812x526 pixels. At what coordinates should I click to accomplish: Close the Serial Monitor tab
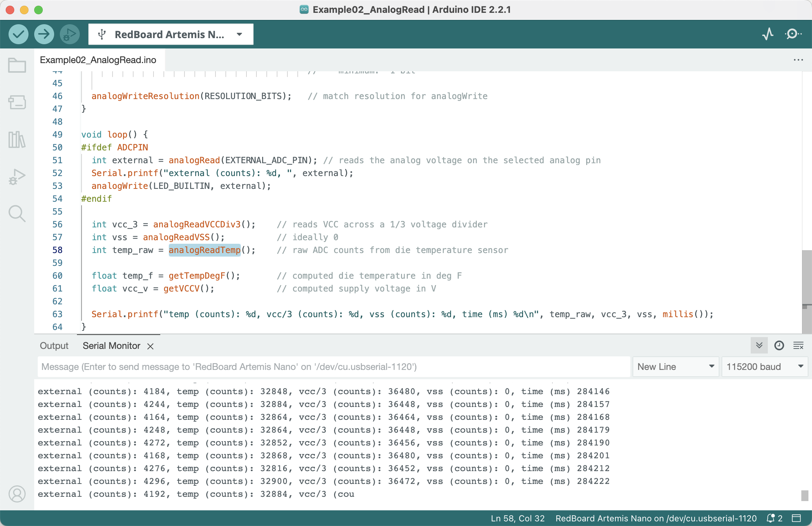tap(150, 346)
